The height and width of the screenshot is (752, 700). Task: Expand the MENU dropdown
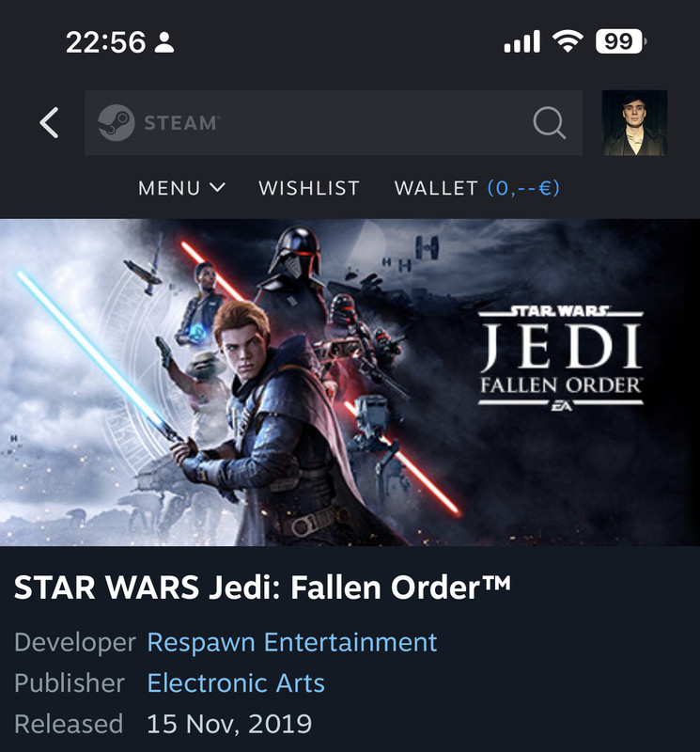pyautogui.click(x=181, y=188)
